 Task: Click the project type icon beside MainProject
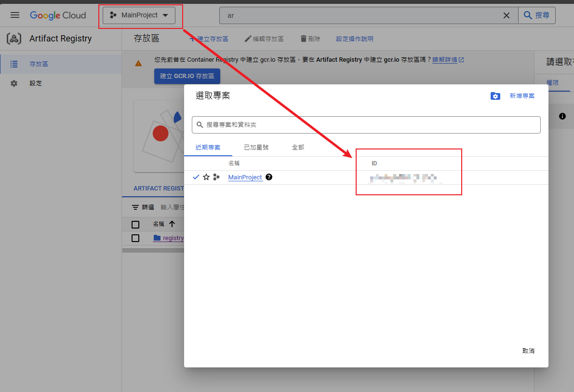(x=216, y=177)
